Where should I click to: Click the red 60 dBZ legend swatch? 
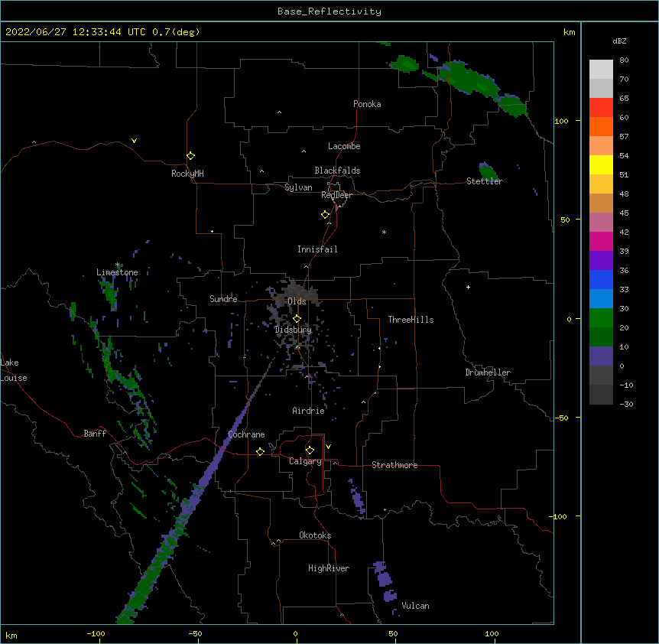[601, 108]
